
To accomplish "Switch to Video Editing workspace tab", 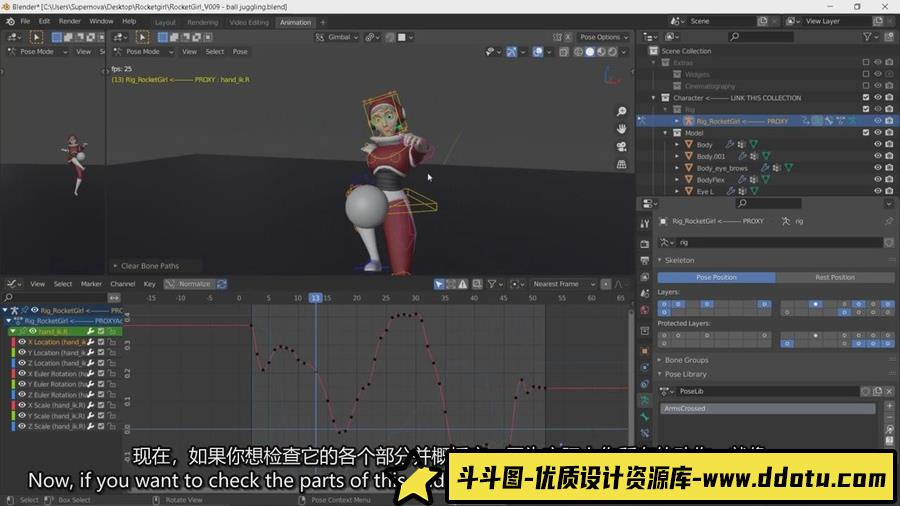I will pyautogui.click(x=249, y=22).
